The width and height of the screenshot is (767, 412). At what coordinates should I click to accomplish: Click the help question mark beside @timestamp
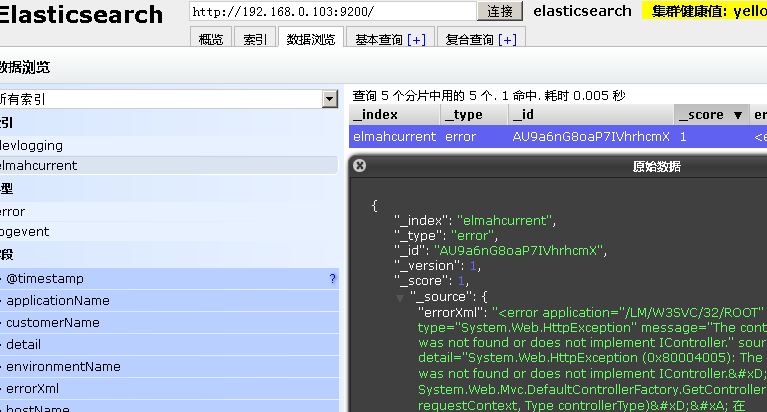click(x=333, y=278)
